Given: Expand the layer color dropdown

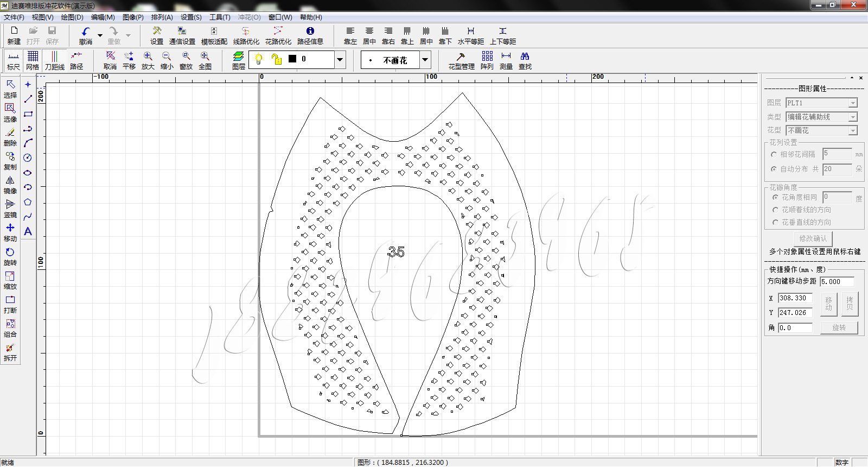Looking at the screenshot, I should click(340, 60).
